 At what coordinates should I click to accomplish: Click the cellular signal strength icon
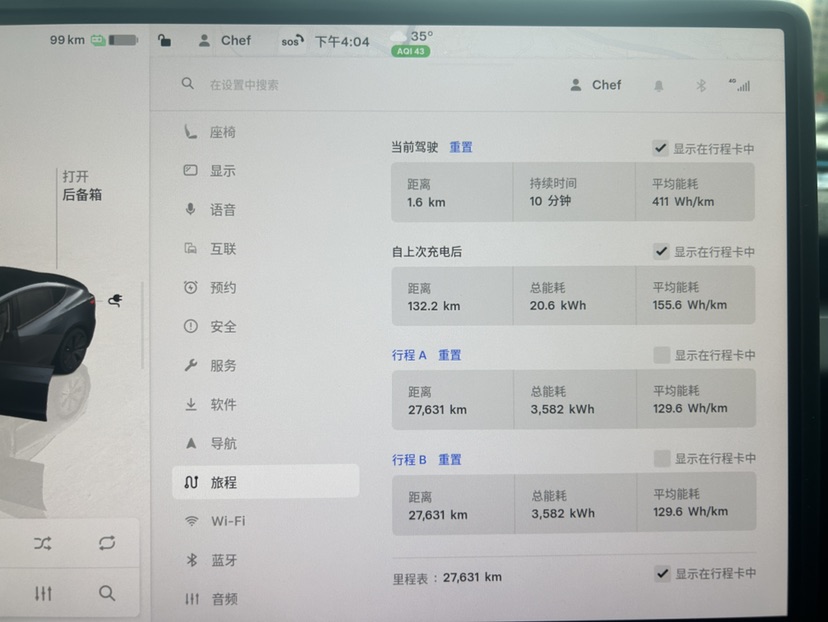[x=740, y=85]
